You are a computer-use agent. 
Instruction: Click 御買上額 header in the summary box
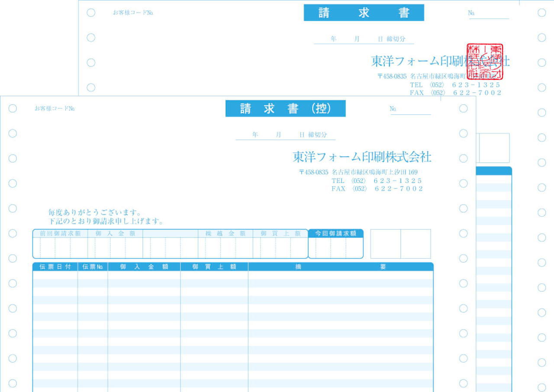[280, 234]
